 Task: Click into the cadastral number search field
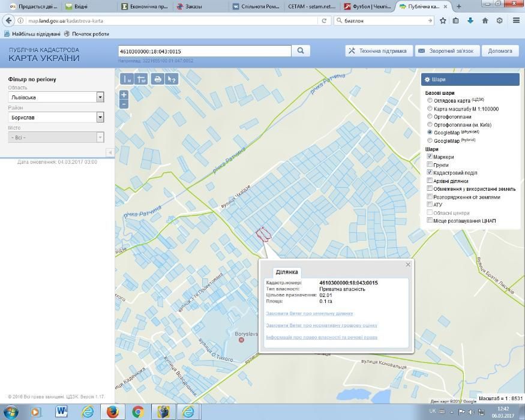click(205, 51)
